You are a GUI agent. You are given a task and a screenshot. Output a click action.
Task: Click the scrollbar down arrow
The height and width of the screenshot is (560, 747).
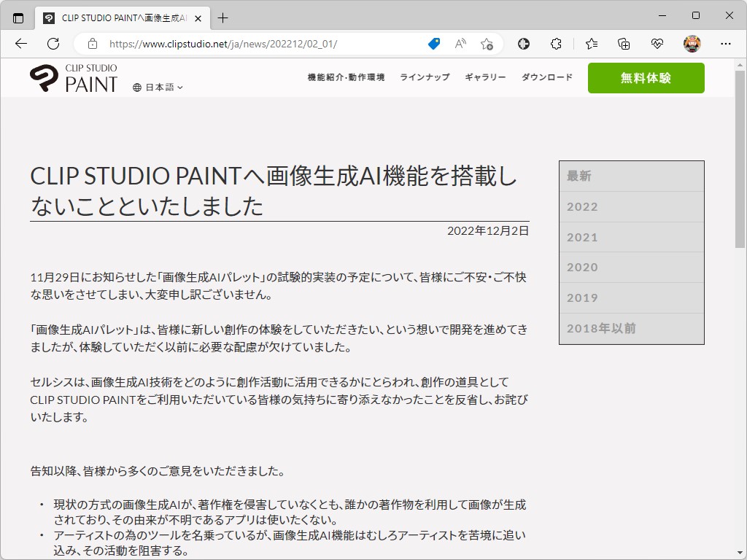coord(740,553)
